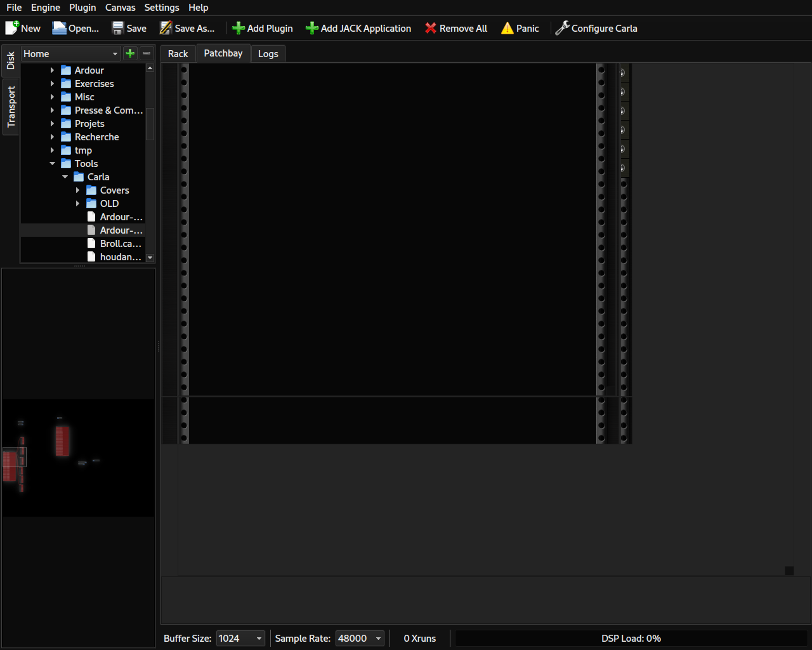The height and width of the screenshot is (650, 812).
Task: Click the Open project icon
Action: coord(61,28)
